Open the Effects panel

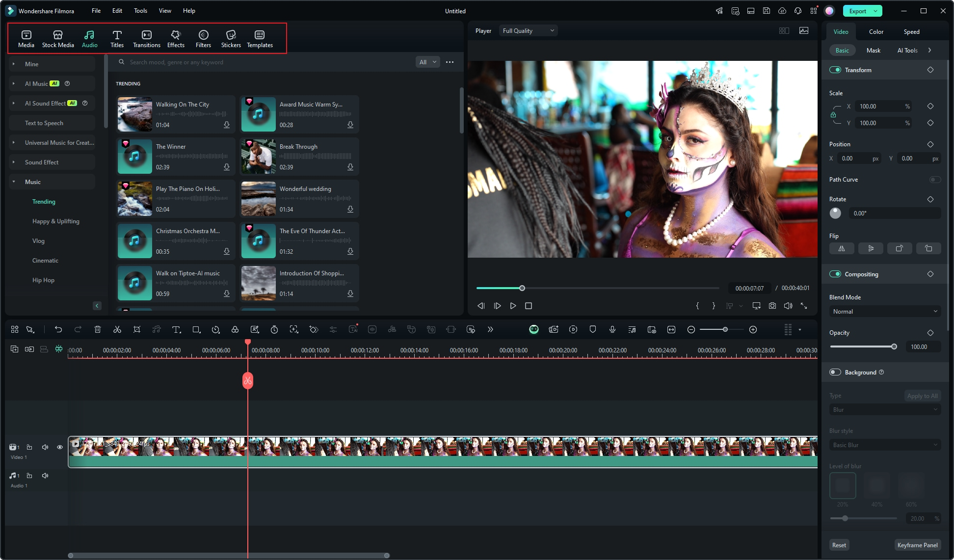(176, 39)
